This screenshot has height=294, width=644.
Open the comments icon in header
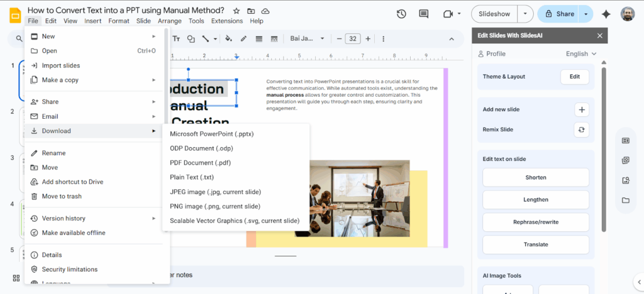click(424, 14)
